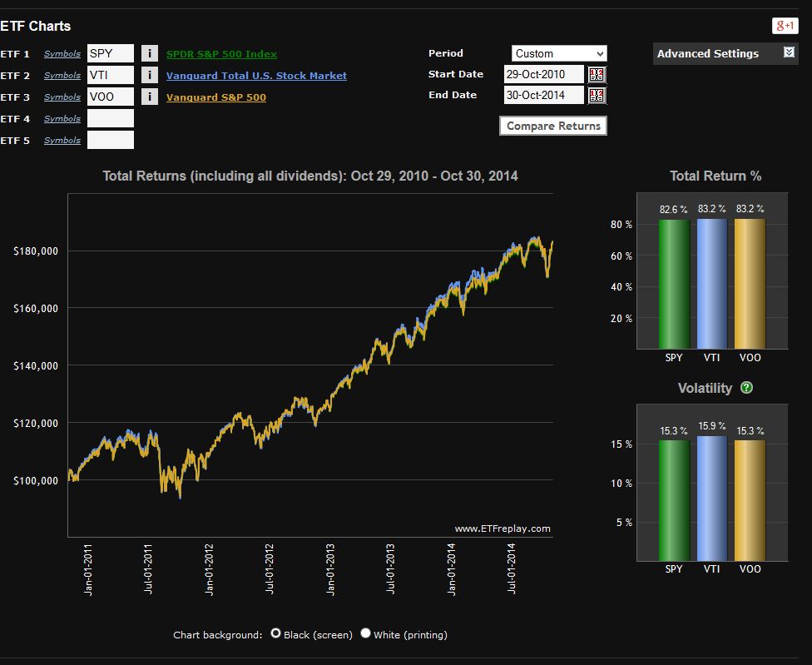Click the info icon next to VTI
This screenshot has height=665, width=812.
pyautogui.click(x=149, y=76)
